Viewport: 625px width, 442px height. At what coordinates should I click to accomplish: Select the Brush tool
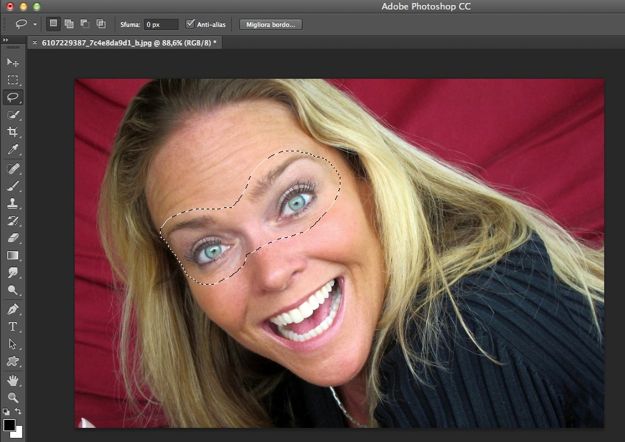pos(13,186)
